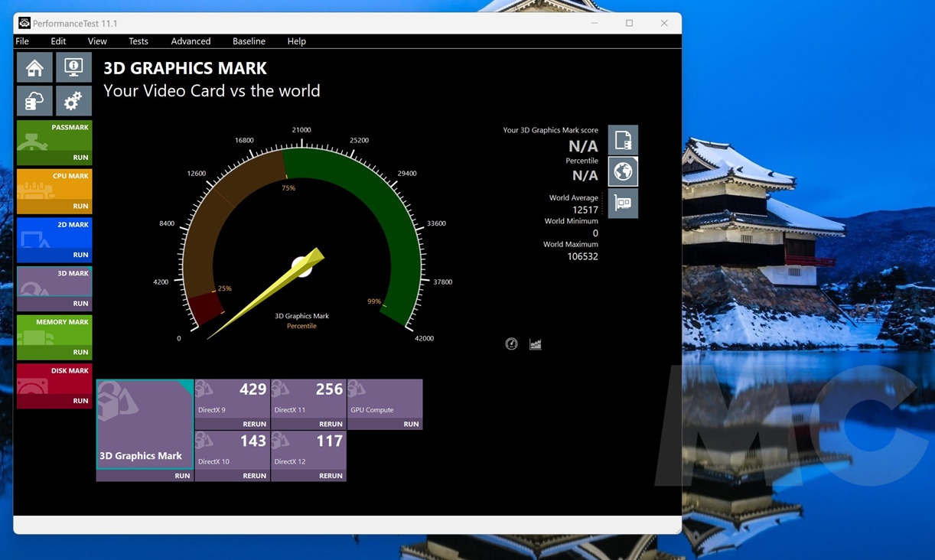The width and height of the screenshot is (935, 560).
Task: Select the video card comparison icon
Action: [623, 203]
